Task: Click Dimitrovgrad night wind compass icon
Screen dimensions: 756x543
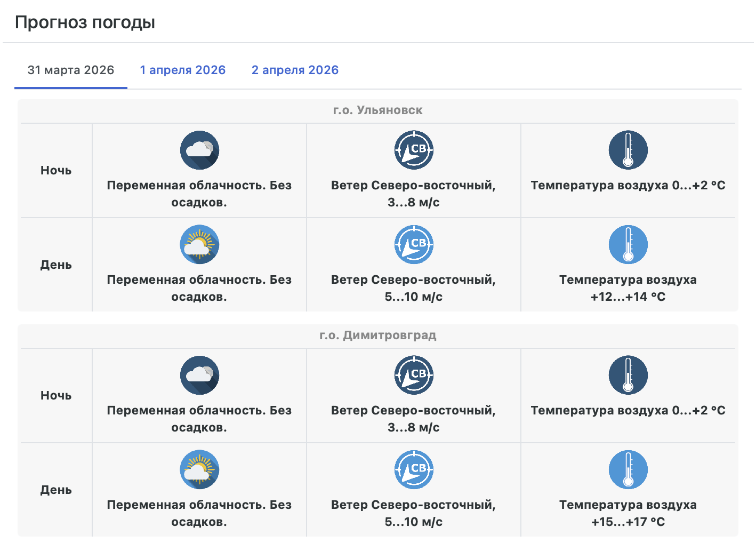Action: (414, 376)
